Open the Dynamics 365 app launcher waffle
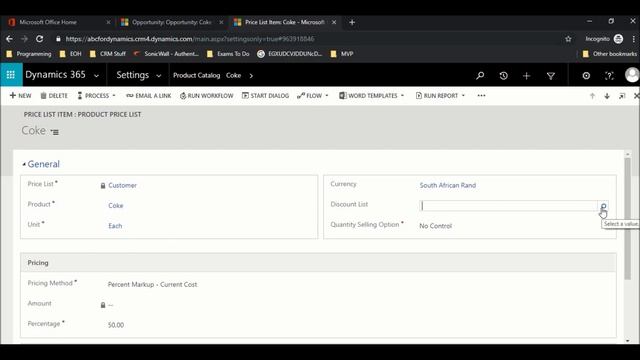 [11, 75]
